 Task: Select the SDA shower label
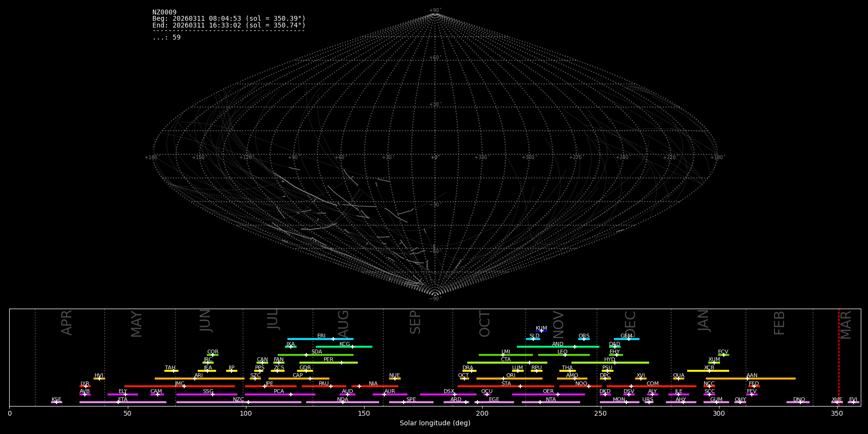[317, 352]
